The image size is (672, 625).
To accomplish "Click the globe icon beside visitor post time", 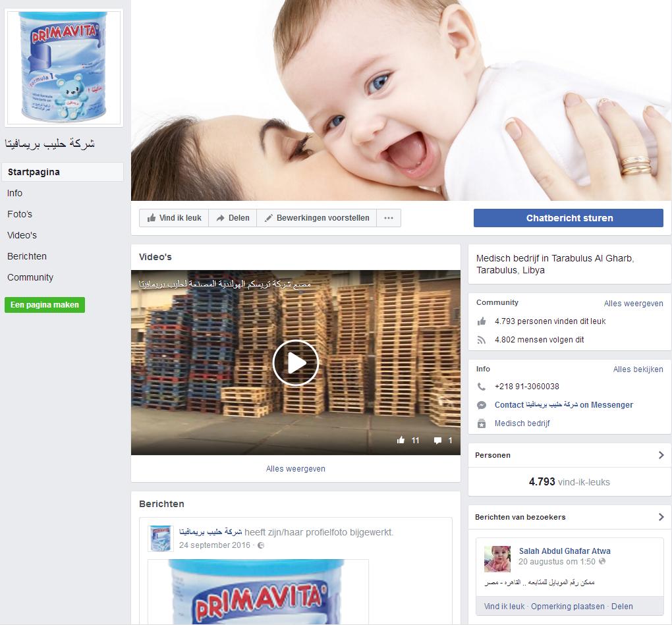I will tap(602, 561).
